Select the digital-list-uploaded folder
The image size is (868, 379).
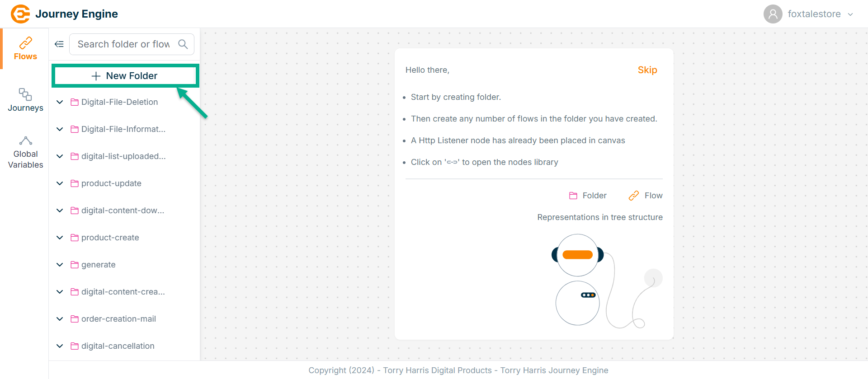[123, 156]
